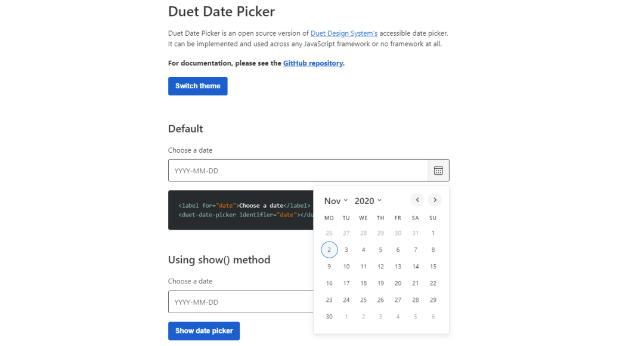
Task: Choose November 30 in the calendar
Action: click(x=329, y=317)
